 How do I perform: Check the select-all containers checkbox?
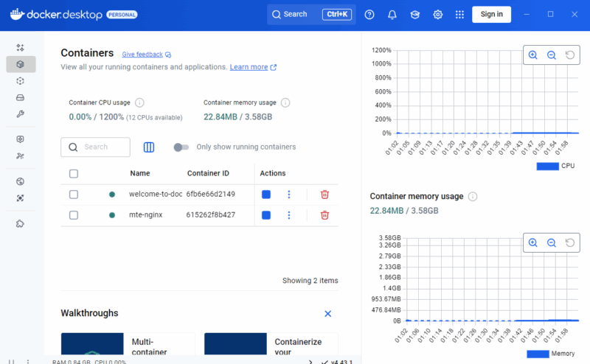pos(74,174)
